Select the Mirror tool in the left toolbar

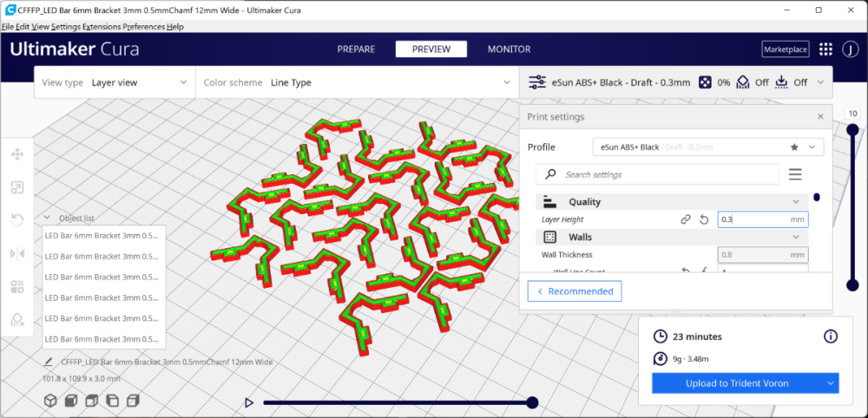[x=17, y=254]
